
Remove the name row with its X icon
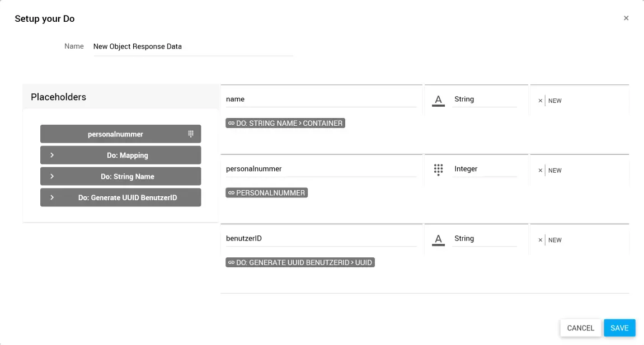540,101
